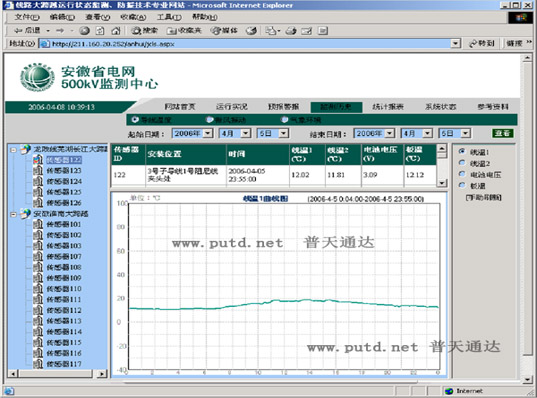Click the Print icon in toolbar
The image size is (537, 398).
(x=291, y=30)
